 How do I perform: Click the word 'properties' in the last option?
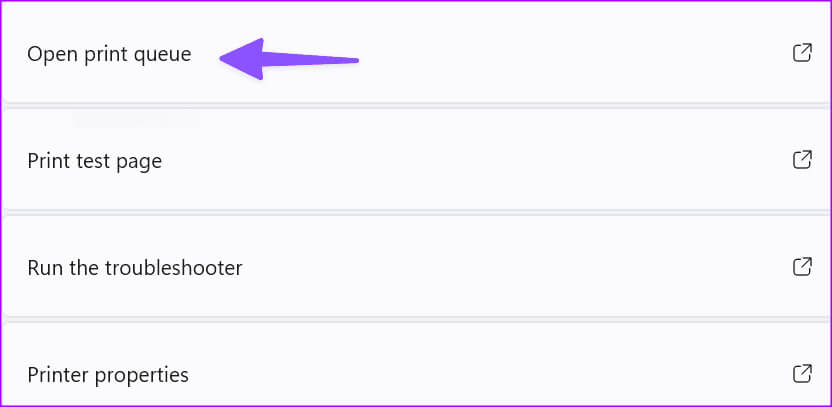[x=142, y=376]
